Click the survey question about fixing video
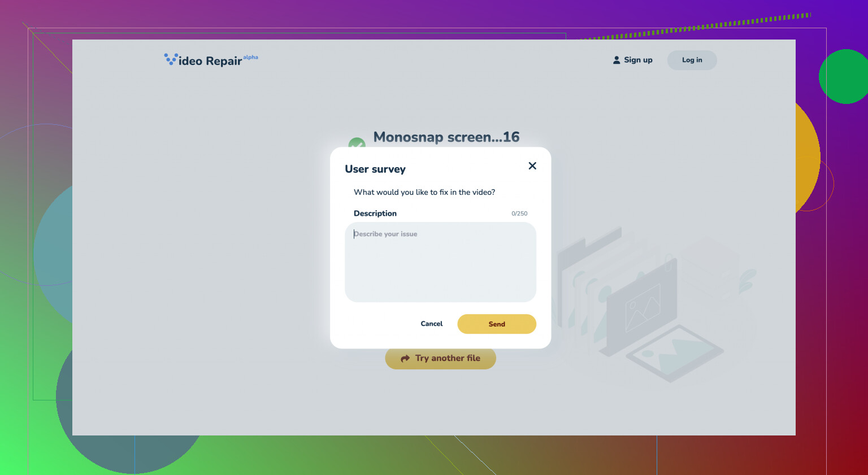The width and height of the screenshot is (868, 475). (424, 193)
